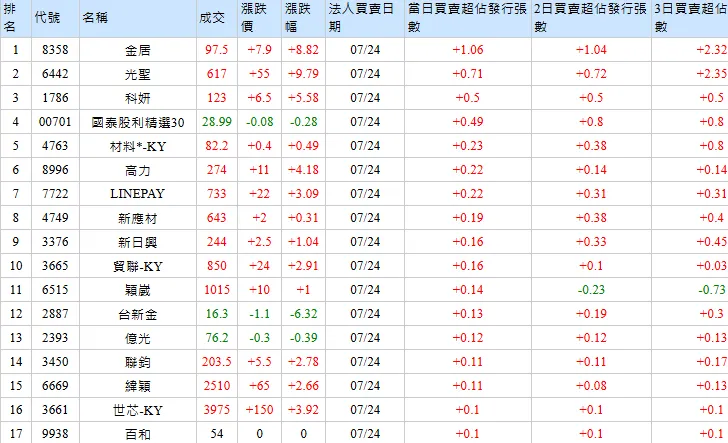The width and height of the screenshot is (728, 443).
Task: Select stock code 3450
Action: pos(55,362)
